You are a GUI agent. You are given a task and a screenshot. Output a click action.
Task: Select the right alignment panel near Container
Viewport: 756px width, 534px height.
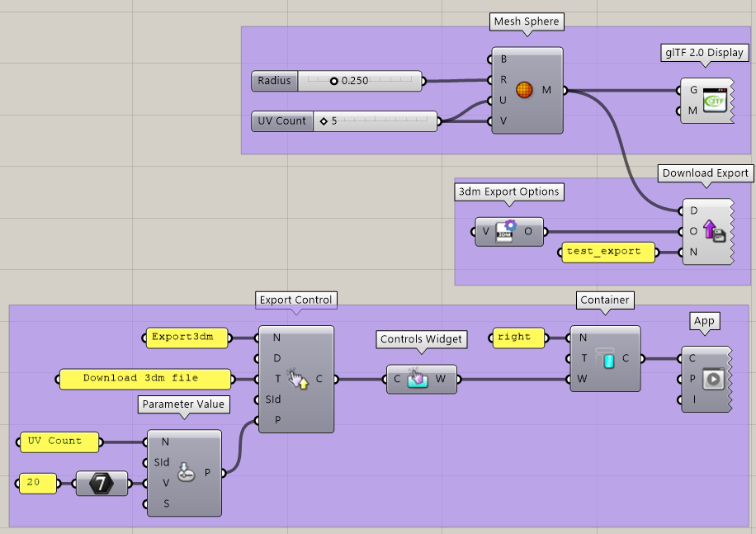tap(517, 338)
